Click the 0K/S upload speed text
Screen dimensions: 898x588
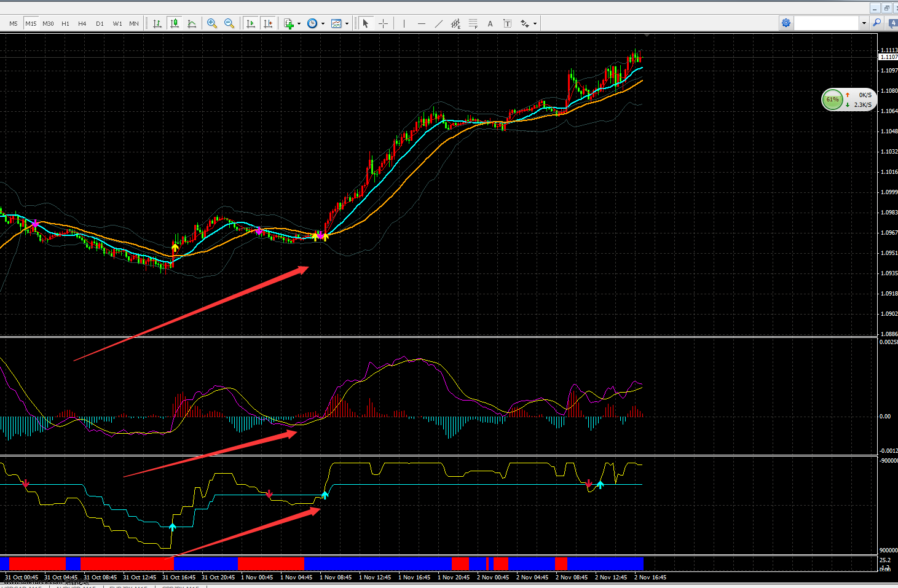tap(865, 95)
